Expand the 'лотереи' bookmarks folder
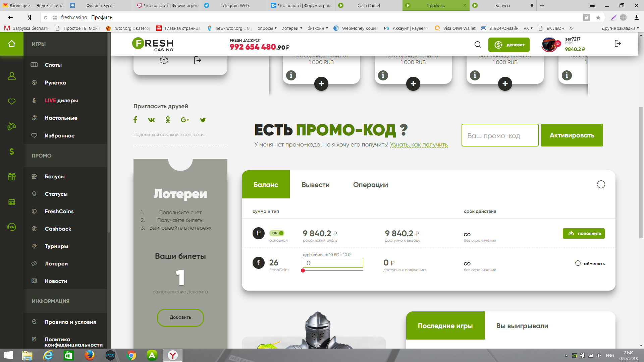The image size is (644, 362). [x=292, y=28]
